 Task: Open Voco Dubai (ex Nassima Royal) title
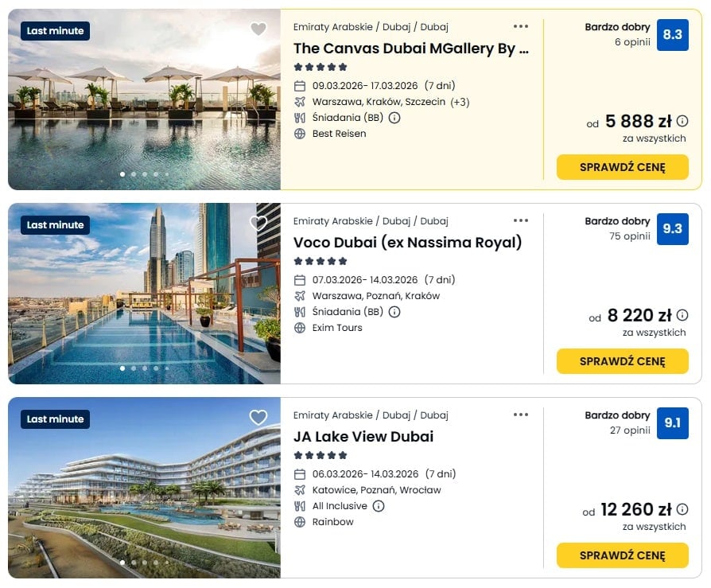[x=407, y=243]
